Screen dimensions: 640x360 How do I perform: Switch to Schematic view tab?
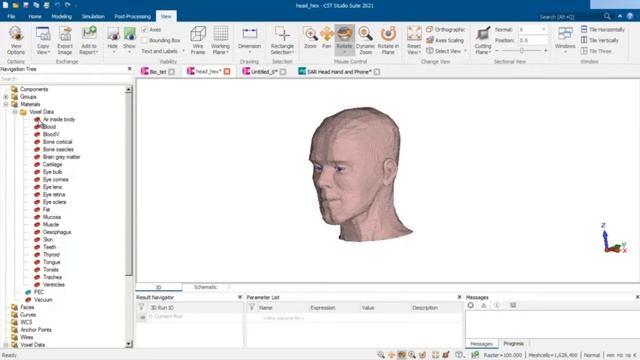tap(205, 287)
